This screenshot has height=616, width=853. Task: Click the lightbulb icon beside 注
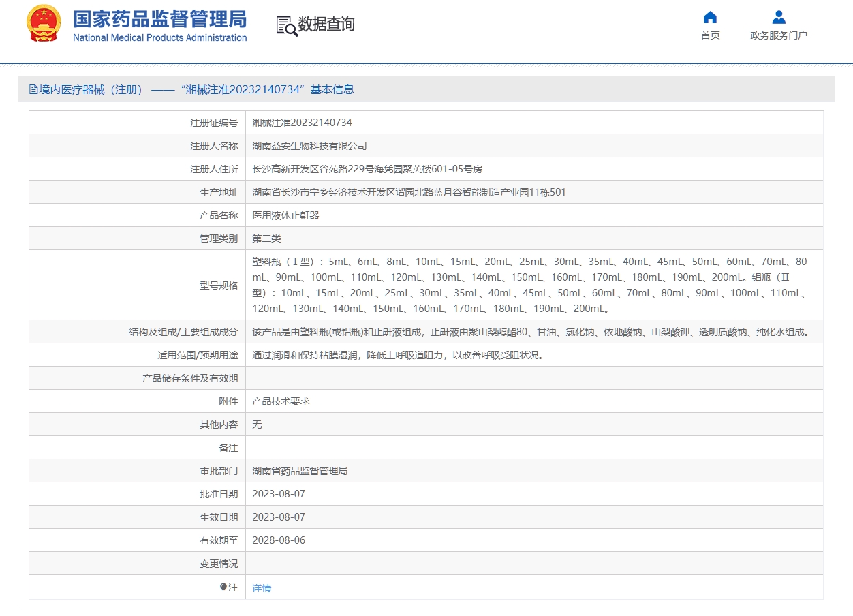tap(223, 587)
